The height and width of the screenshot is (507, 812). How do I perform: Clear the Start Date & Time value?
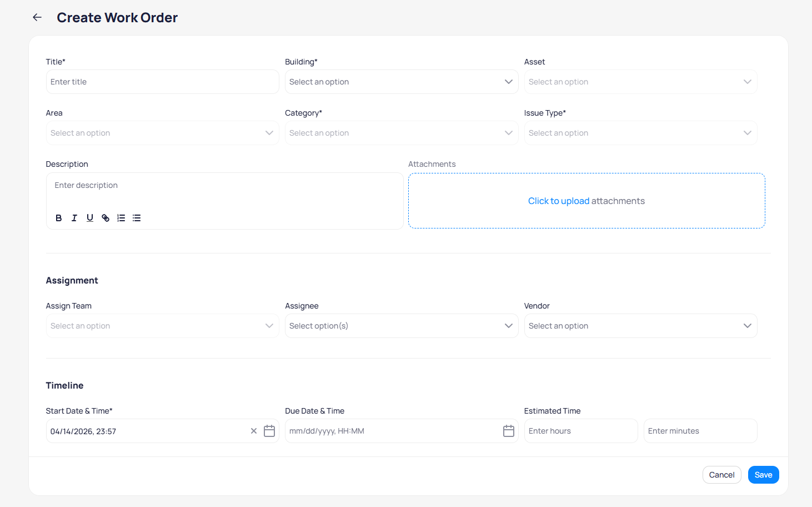(254, 431)
